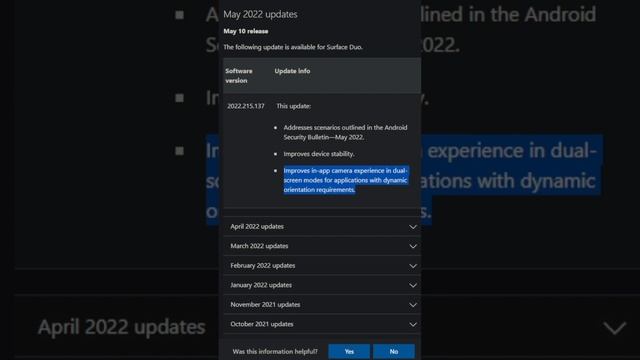This screenshot has height=360, width=640.
Task: Click 'This update:' text
Action: pyautogui.click(x=293, y=106)
